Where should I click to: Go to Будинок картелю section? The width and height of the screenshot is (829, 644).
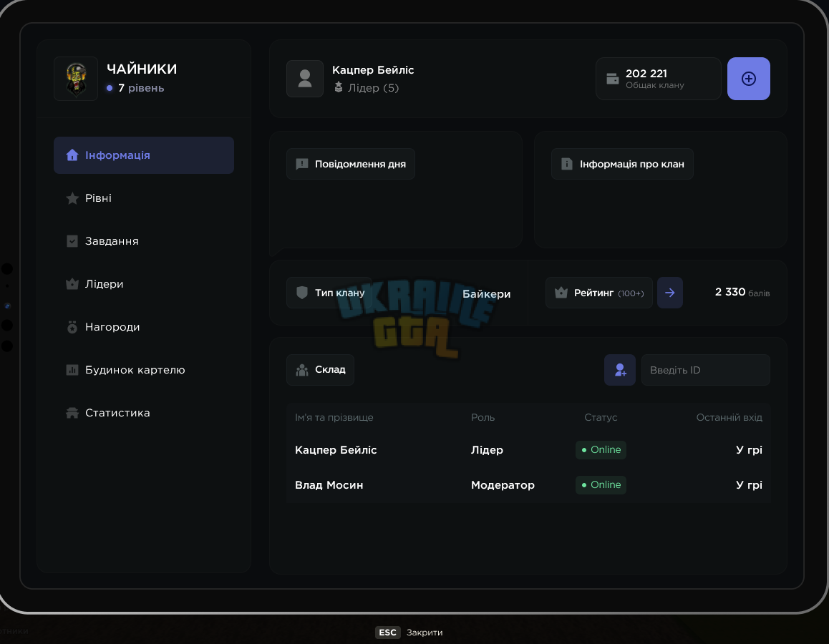[x=144, y=370]
